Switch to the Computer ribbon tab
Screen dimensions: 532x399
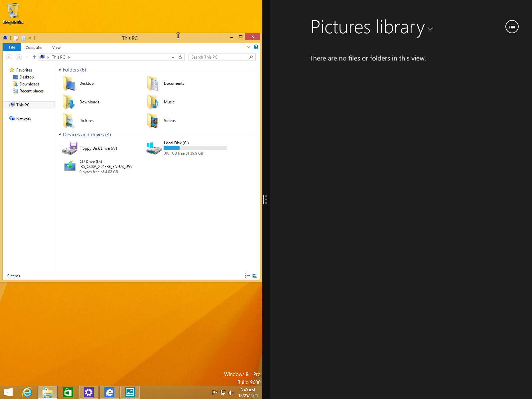pyautogui.click(x=34, y=47)
